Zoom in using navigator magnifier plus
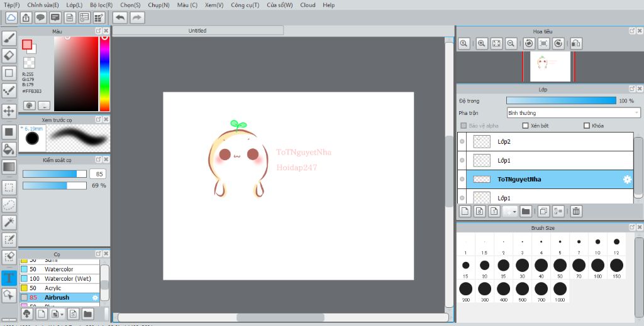Image resolution: width=644 pixels, height=326 pixels. [x=481, y=43]
